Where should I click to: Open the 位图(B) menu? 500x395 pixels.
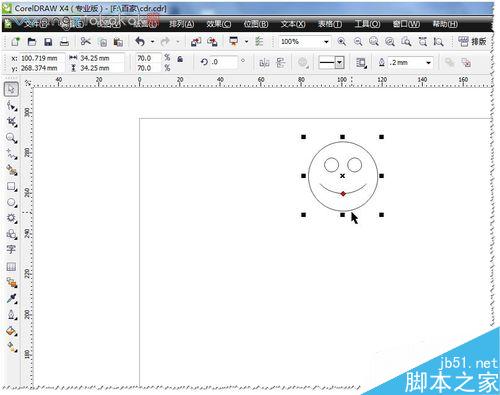tap(256, 24)
